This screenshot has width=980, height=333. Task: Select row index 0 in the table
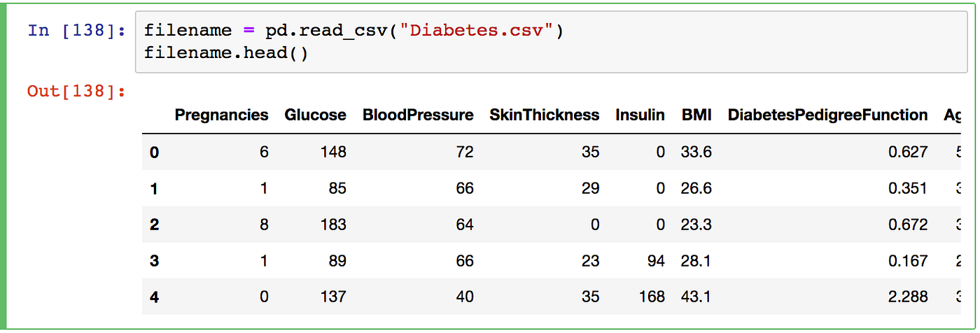click(154, 153)
